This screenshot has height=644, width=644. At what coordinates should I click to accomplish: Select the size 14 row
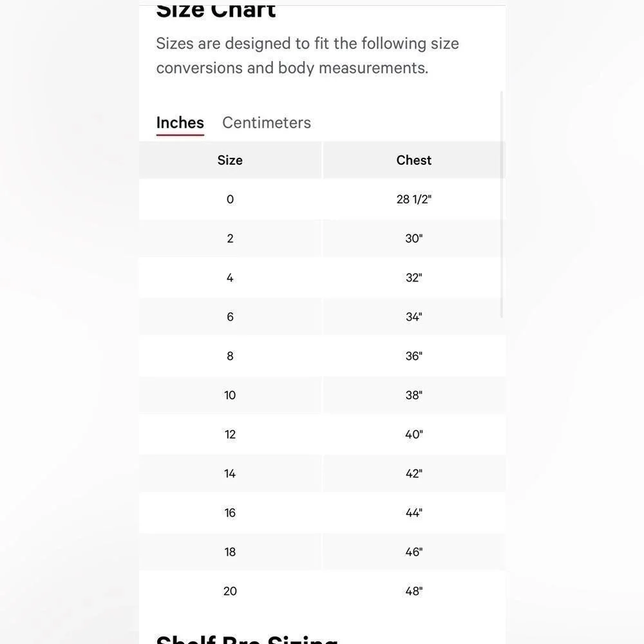tap(323, 473)
